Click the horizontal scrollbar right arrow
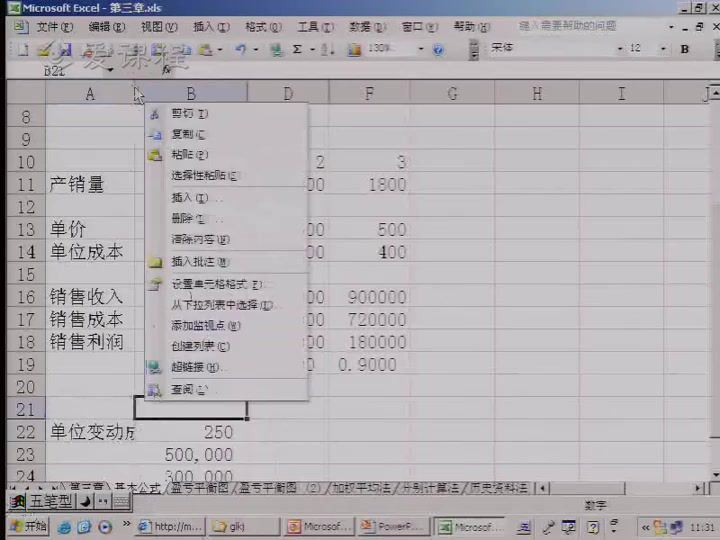This screenshot has height=540, width=720. click(698, 488)
